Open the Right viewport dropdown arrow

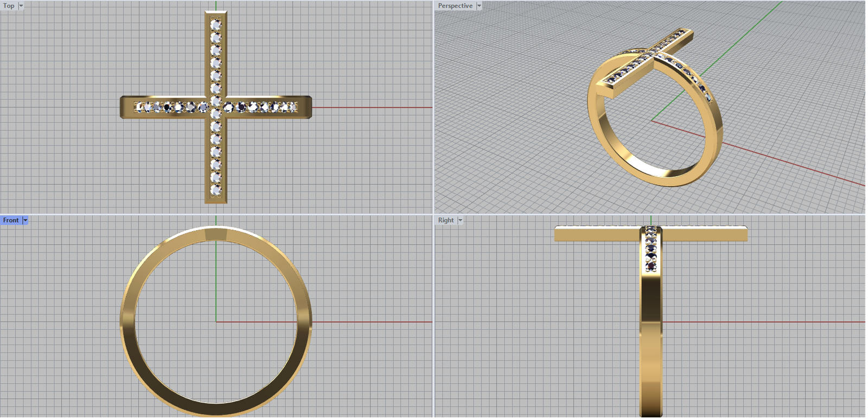(x=460, y=220)
